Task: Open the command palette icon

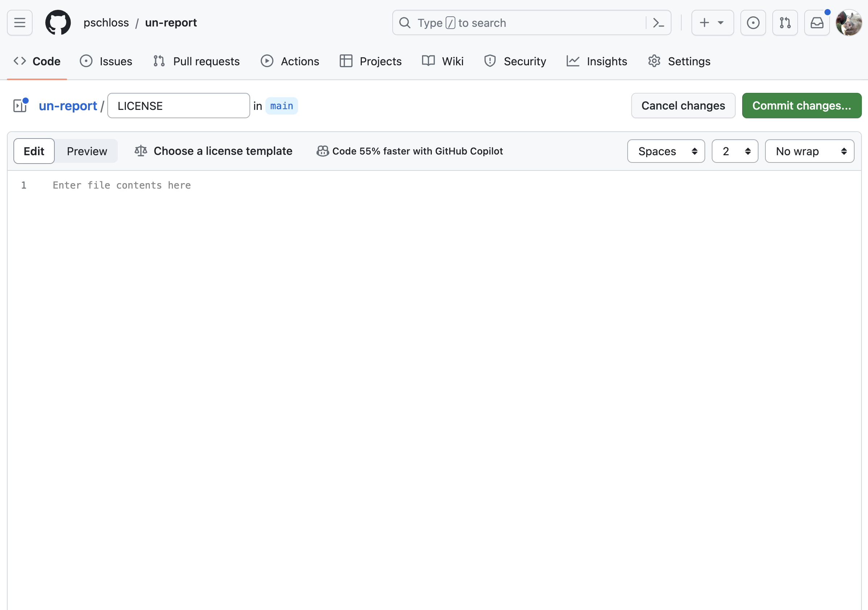Action: [x=658, y=23]
